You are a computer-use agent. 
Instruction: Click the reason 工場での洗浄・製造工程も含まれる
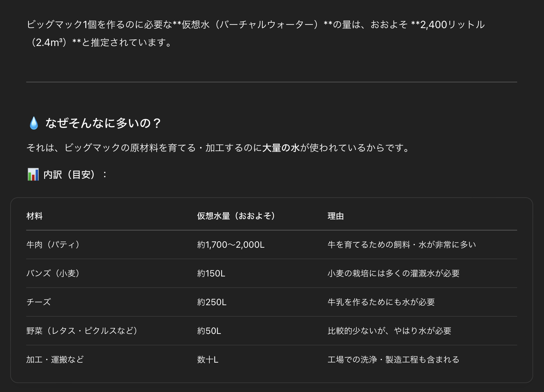(x=393, y=360)
